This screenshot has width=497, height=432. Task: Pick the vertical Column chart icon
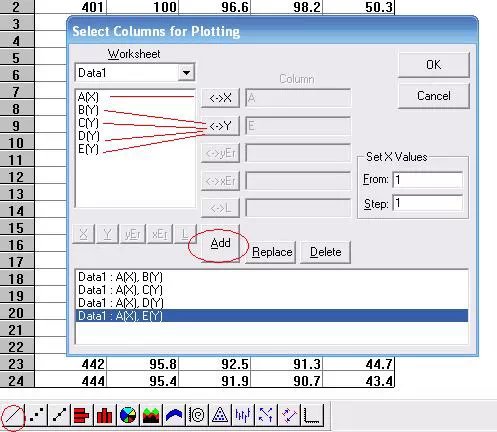click(x=104, y=415)
